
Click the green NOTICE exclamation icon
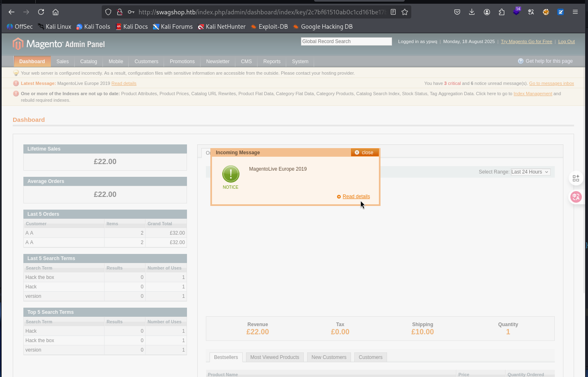231,174
